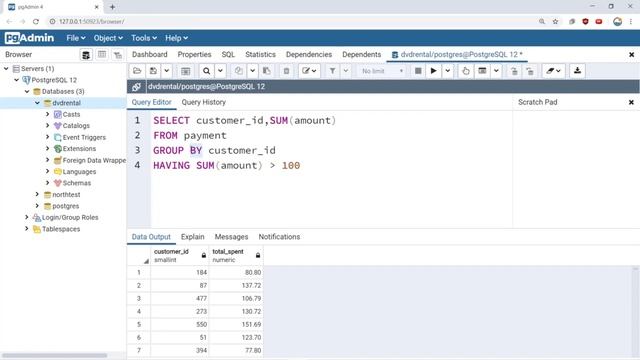Open the Object menu
Image resolution: width=640 pixels, height=360 pixels.
point(108,38)
